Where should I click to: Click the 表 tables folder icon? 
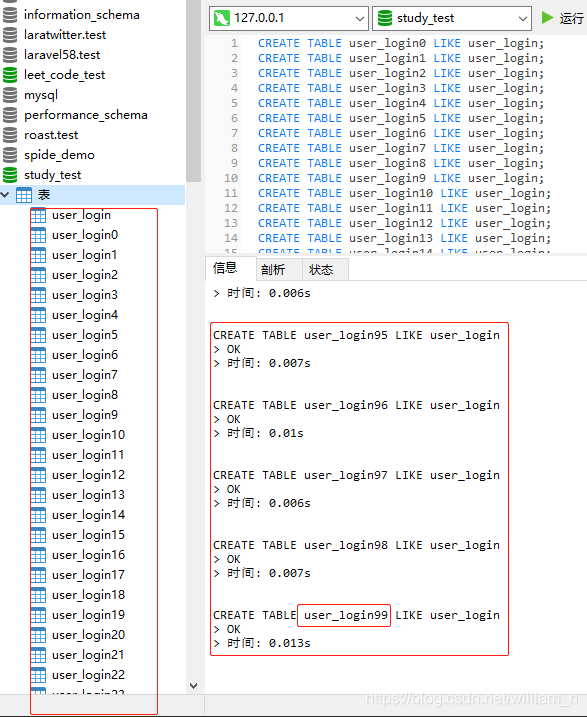pos(24,195)
